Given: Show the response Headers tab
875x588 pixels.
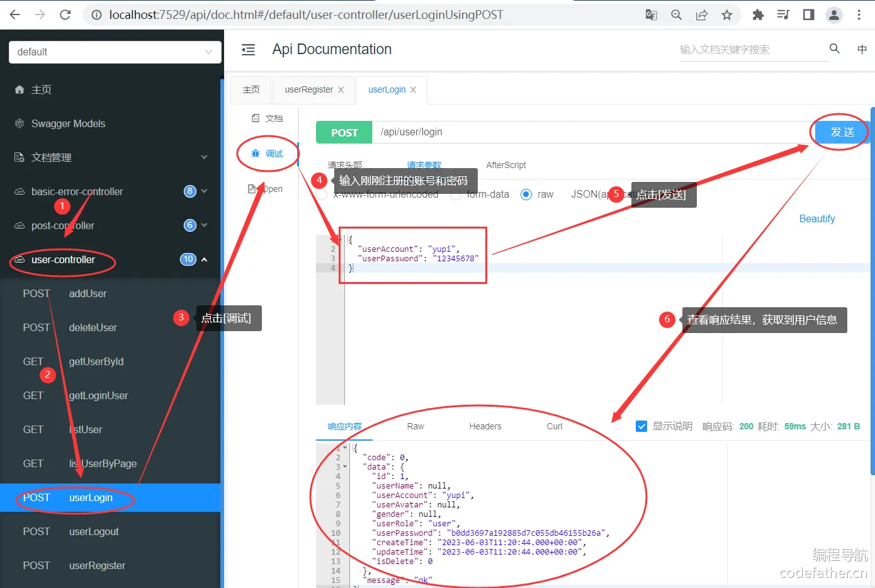Looking at the screenshot, I should pyautogui.click(x=485, y=426).
